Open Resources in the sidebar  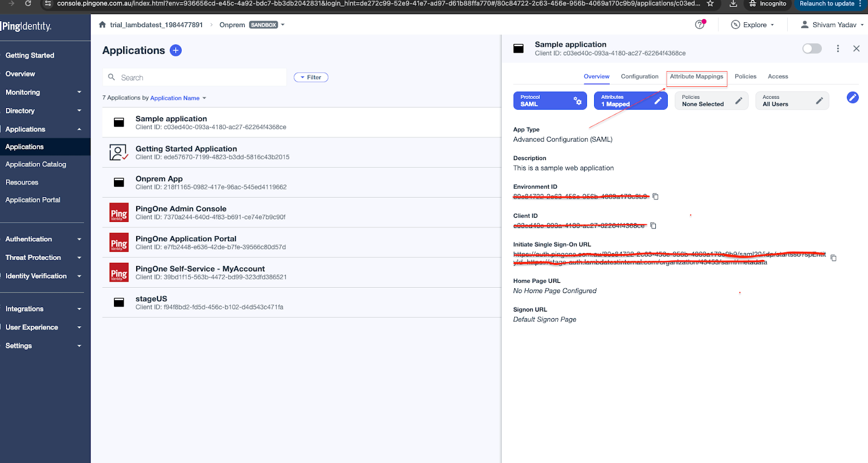[22, 182]
